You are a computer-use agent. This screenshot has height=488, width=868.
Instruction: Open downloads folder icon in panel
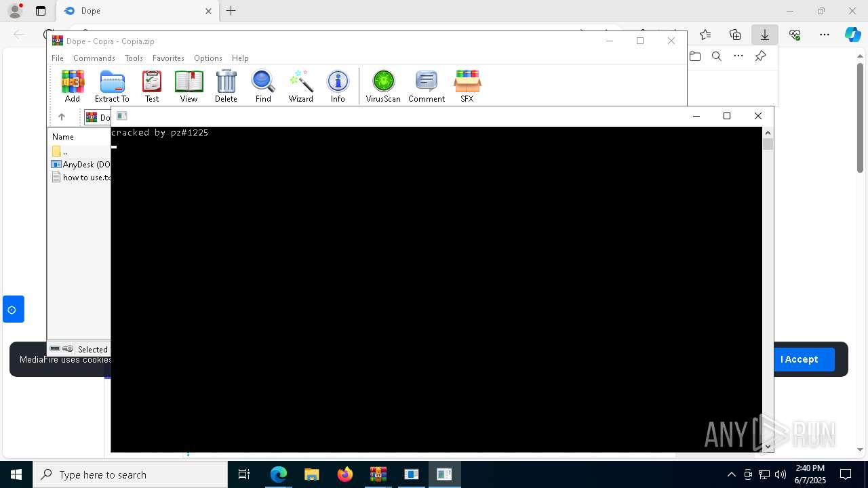[x=695, y=56]
